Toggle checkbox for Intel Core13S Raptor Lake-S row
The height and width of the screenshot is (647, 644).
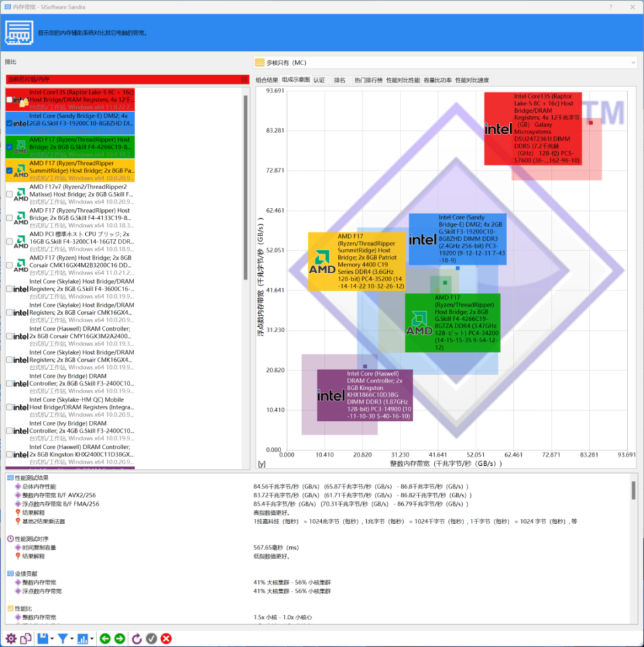tap(9, 100)
